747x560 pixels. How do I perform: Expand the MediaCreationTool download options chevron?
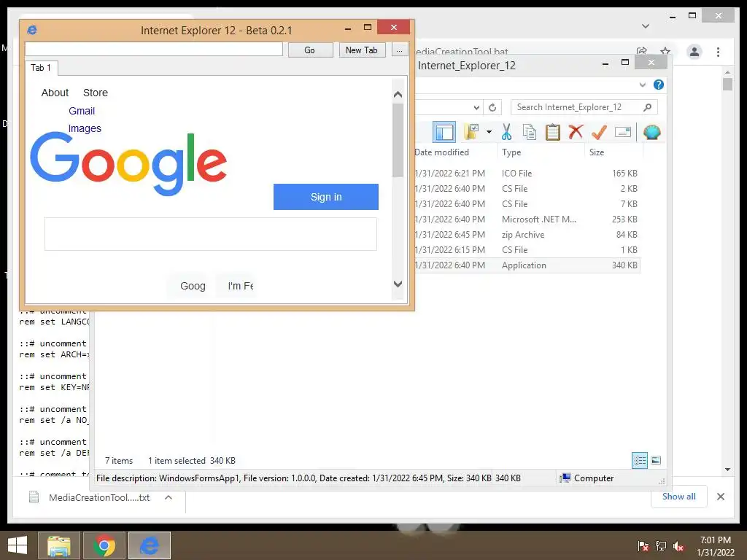(x=169, y=497)
